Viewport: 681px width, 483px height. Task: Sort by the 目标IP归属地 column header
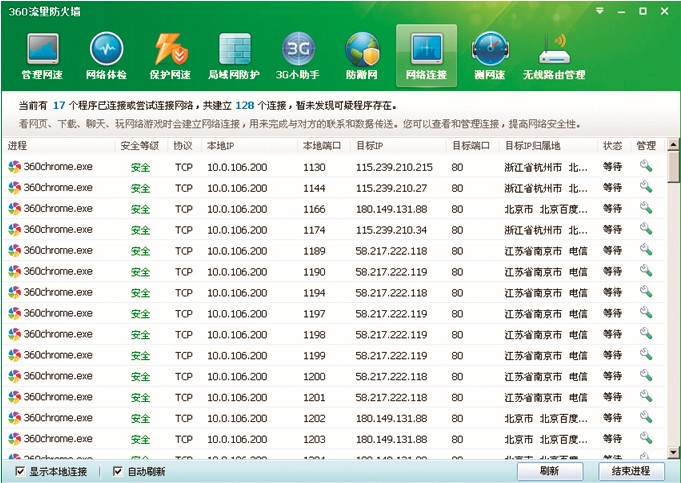coord(548,146)
